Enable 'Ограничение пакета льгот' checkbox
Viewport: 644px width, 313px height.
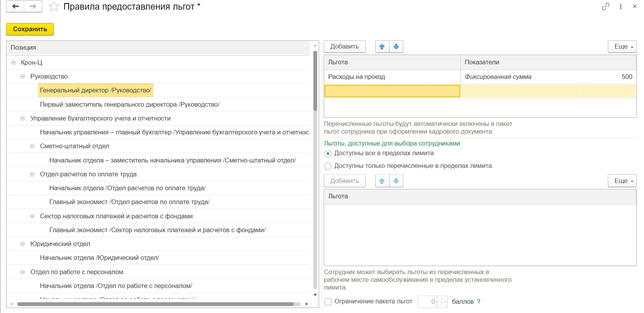point(328,302)
